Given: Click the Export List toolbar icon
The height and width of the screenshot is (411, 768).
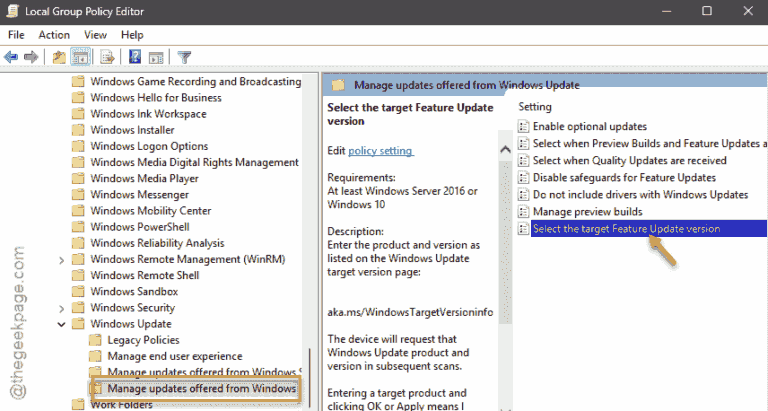Looking at the screenshot, I should point(107,57).
